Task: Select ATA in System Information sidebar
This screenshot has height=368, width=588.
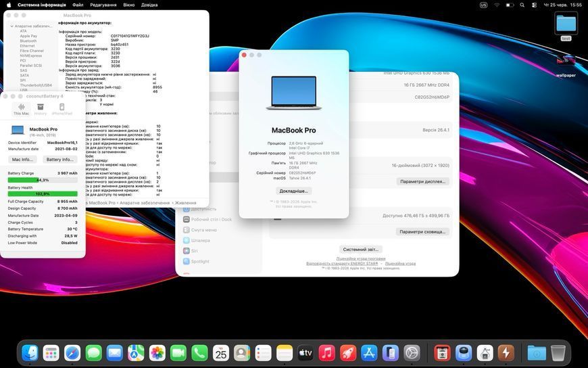Action: pos(23,31)
